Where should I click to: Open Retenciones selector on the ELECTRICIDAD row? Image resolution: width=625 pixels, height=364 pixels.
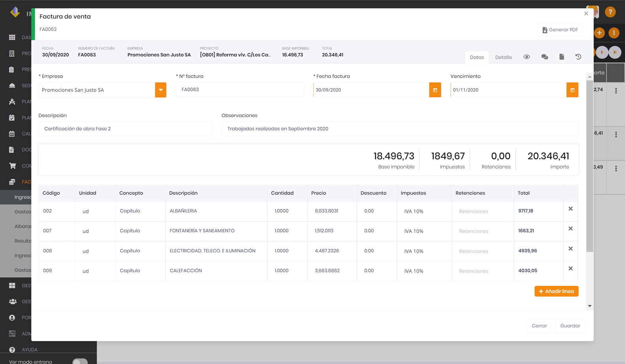point(474,251)
